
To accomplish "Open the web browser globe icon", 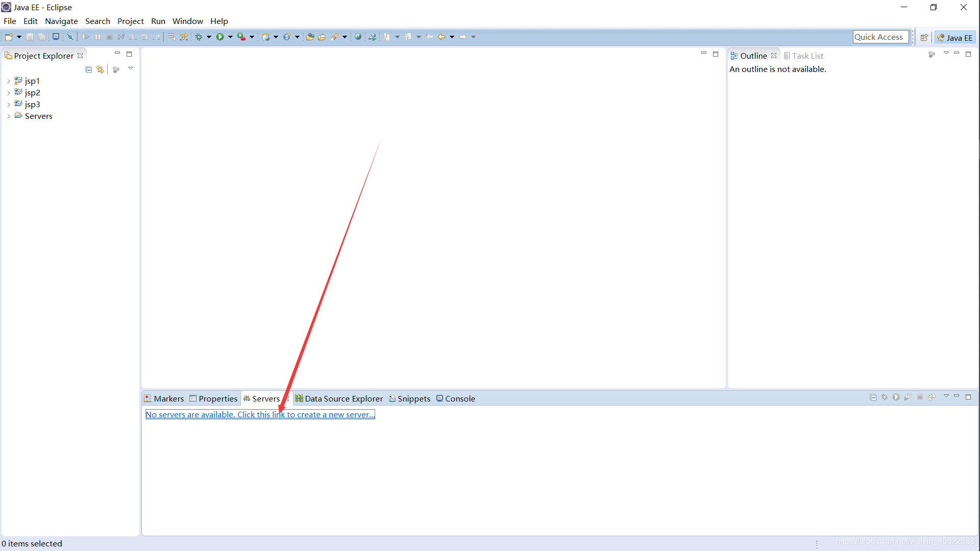I will [x=358, y=37].
